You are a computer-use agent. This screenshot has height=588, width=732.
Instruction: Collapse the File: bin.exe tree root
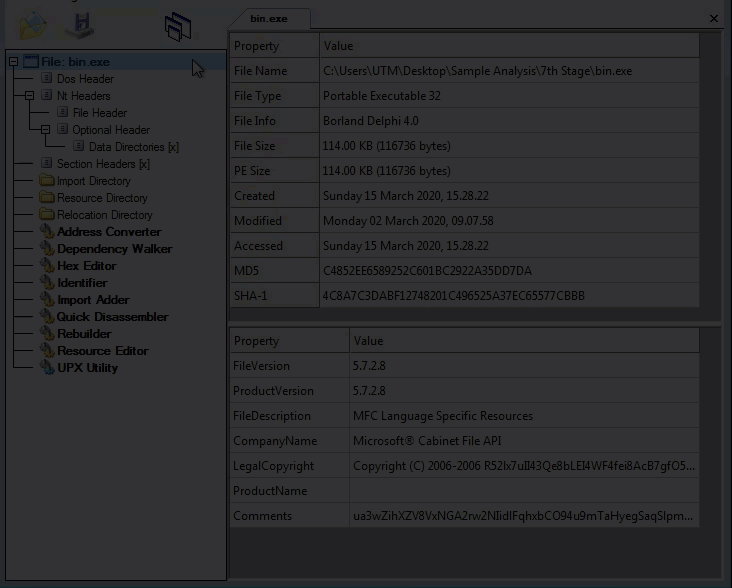pos(14,62)
